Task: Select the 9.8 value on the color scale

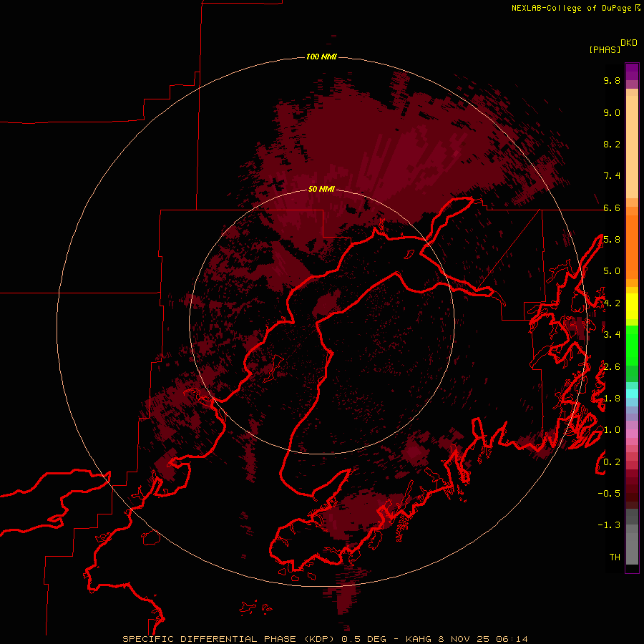Action: (612, 80)
